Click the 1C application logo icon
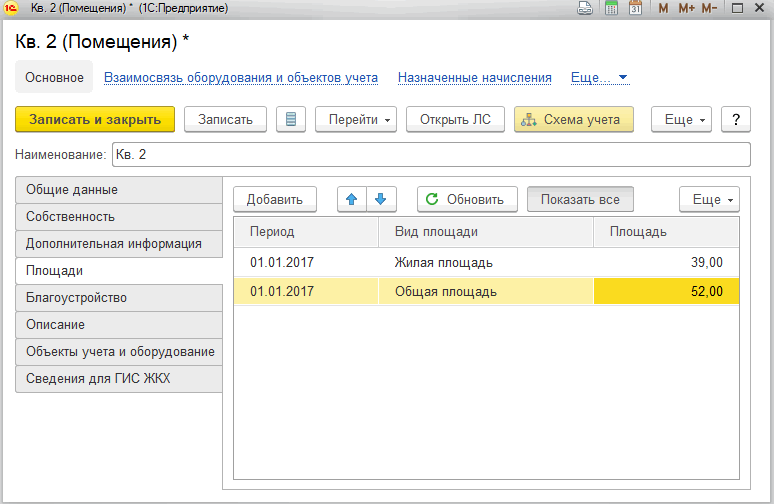Screen dimensions: 774x504 click(x=10, y=8)
